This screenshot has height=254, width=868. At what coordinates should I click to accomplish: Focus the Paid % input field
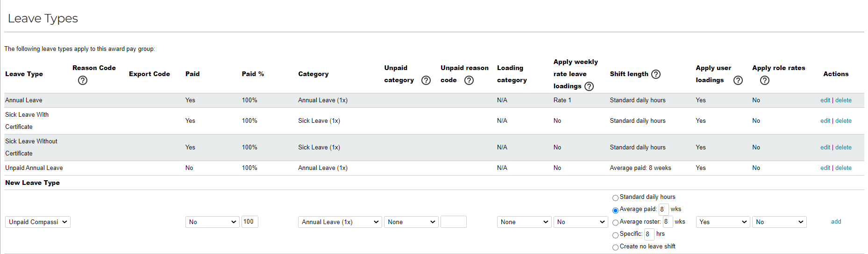[250, 222]
